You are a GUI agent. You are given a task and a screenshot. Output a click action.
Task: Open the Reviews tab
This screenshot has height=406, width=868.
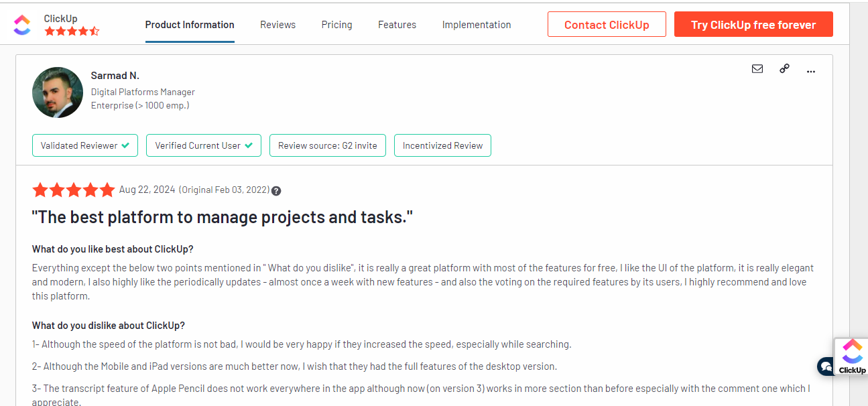(277, 25)
